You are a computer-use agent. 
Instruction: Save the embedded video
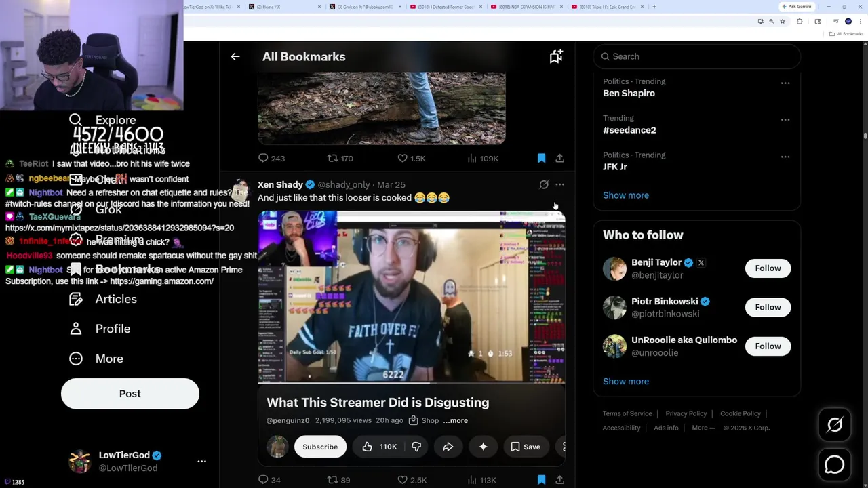[526, 447]
